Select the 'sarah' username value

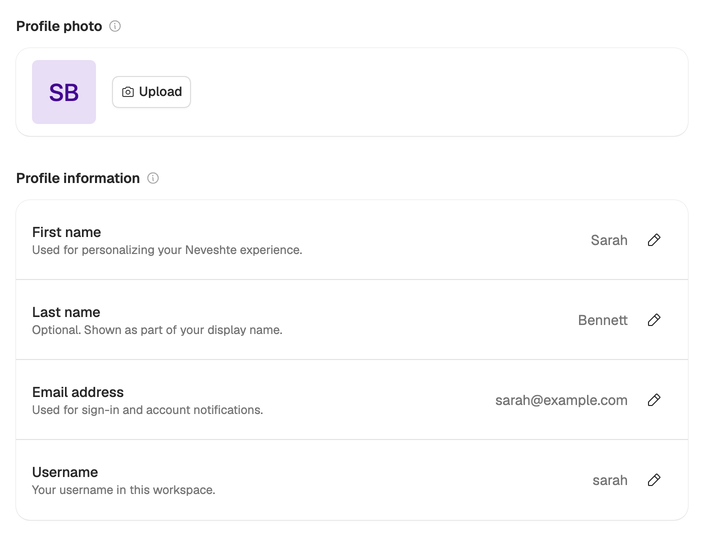tap(610, 480)
